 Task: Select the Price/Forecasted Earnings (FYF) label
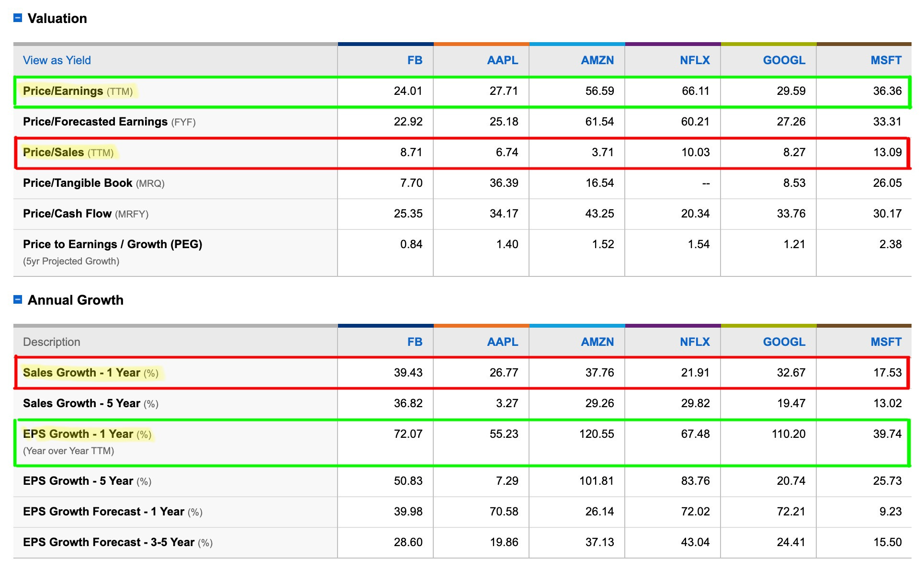pyautogui.click(x=109, y=122)
